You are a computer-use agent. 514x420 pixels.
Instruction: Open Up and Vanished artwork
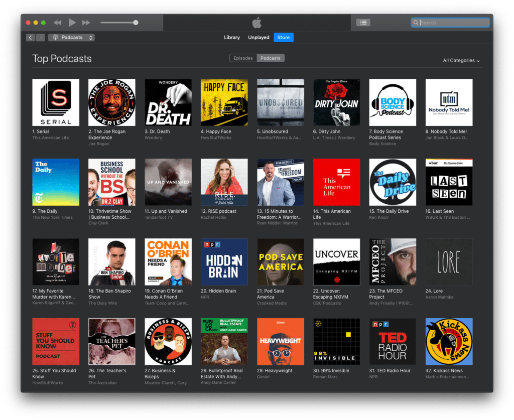[x=168, y=182]
